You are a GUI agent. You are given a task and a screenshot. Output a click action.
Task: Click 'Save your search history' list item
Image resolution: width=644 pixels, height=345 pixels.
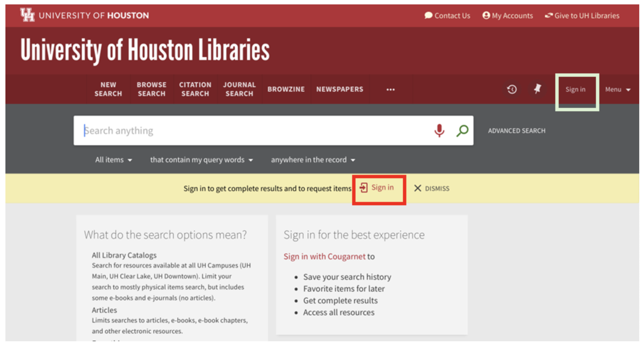347,277
